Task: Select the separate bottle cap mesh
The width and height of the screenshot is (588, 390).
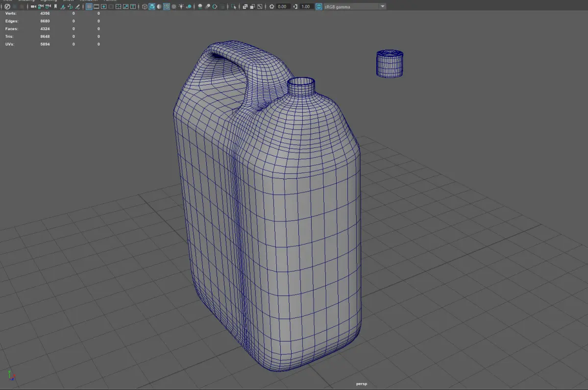Action: pos(390,63)
